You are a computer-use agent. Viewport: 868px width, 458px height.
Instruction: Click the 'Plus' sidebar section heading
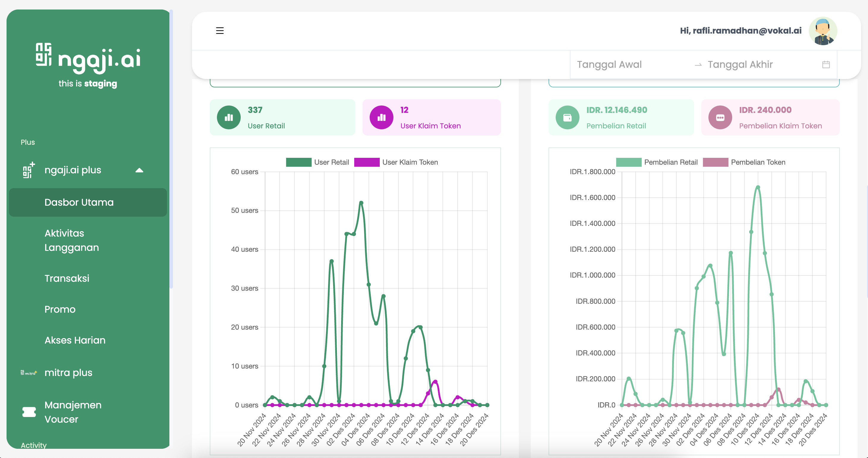click(28, 142)
